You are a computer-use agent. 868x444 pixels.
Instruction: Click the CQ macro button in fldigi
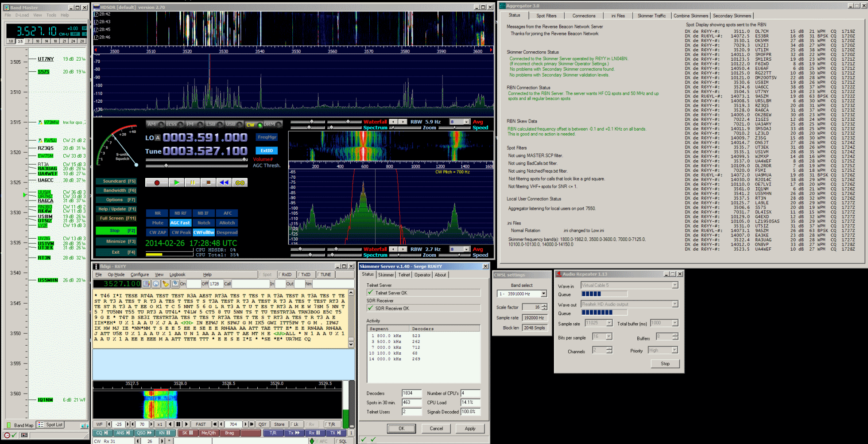coord(102,432)
